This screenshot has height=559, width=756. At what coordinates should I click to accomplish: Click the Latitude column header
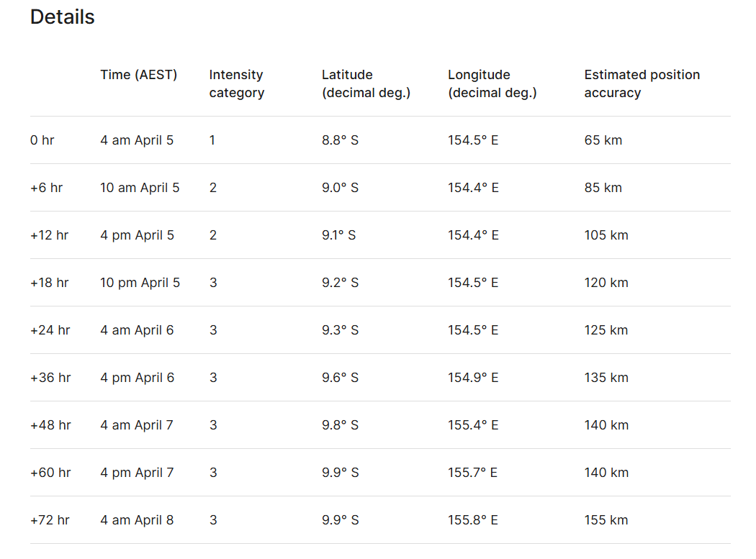[x=366, y=83]
